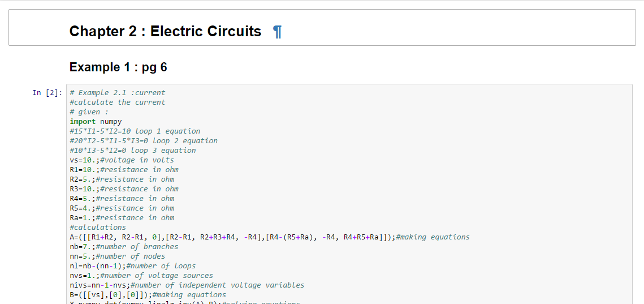Click the 'nivs=nn-1-nvs' line
Screen dimensions: 644x304
187,285
